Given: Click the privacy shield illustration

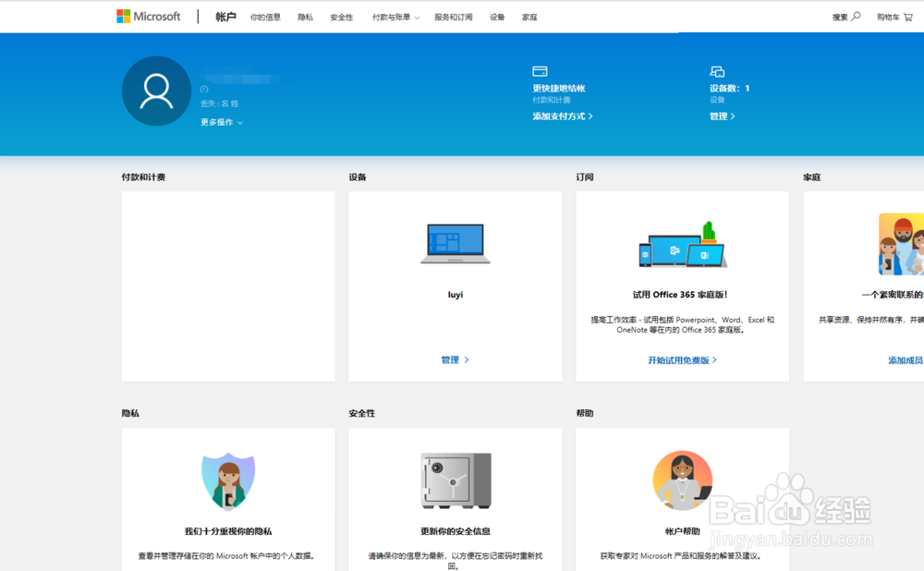Looking at the screenshot, I should coord(228,481).
